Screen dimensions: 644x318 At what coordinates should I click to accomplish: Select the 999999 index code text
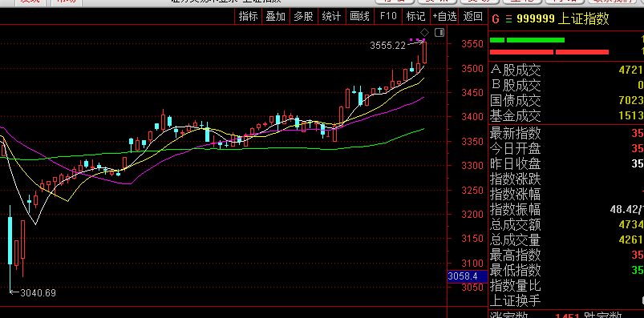tap(536, 19)
